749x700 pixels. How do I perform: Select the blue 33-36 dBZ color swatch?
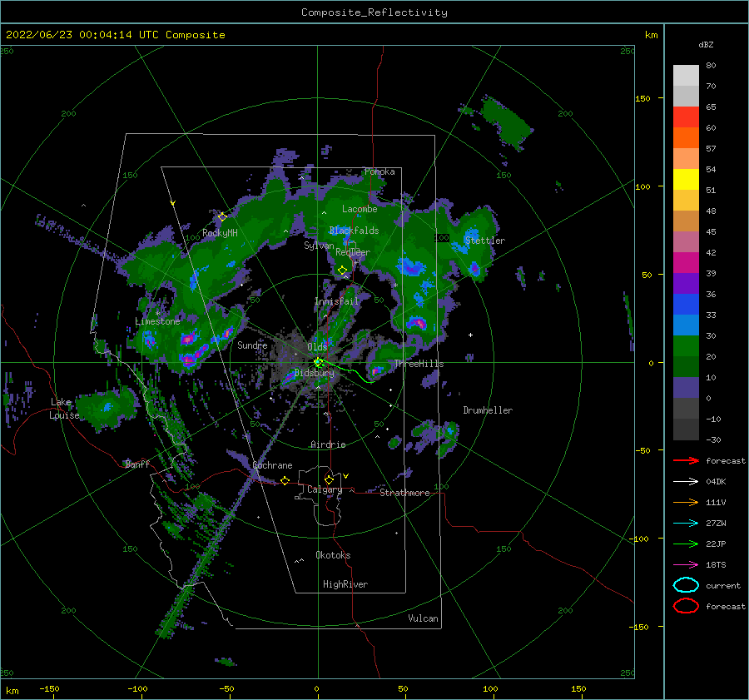(x=686, y=305)
